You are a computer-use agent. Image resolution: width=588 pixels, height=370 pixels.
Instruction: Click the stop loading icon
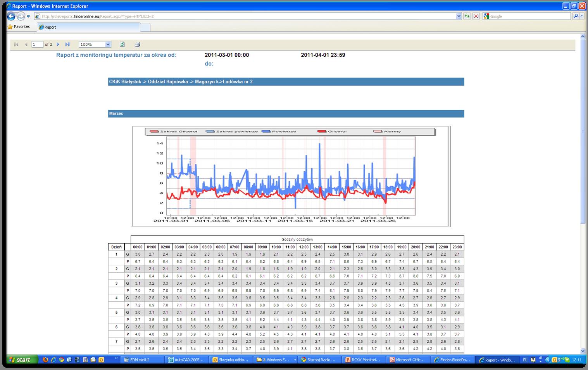[476, 16]
